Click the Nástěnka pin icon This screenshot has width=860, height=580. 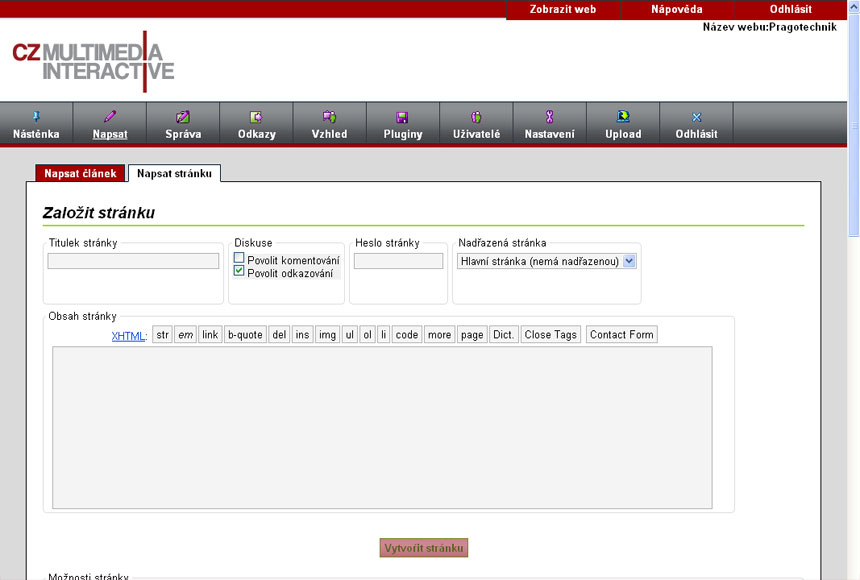pyautogui.click(x=36, y=116)
